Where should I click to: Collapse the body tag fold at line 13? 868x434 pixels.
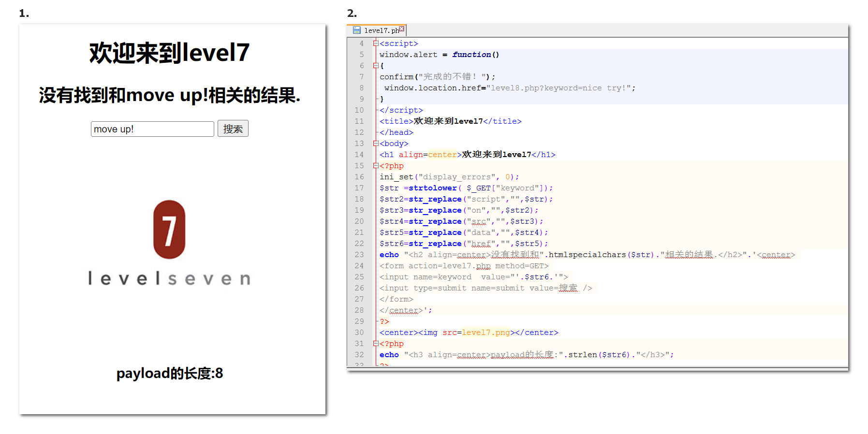coord(375,144)
